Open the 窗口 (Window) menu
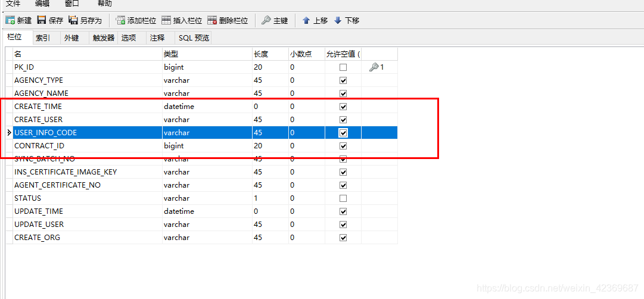 [x=72, y=4]
